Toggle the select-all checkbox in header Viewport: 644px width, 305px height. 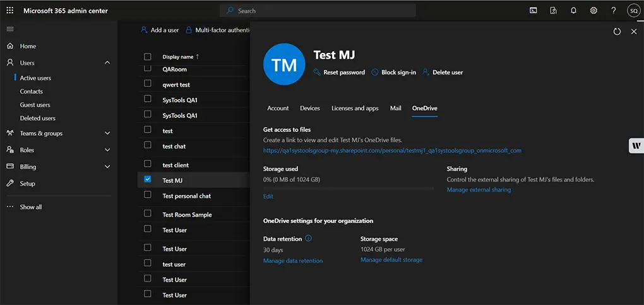(148, 57)
